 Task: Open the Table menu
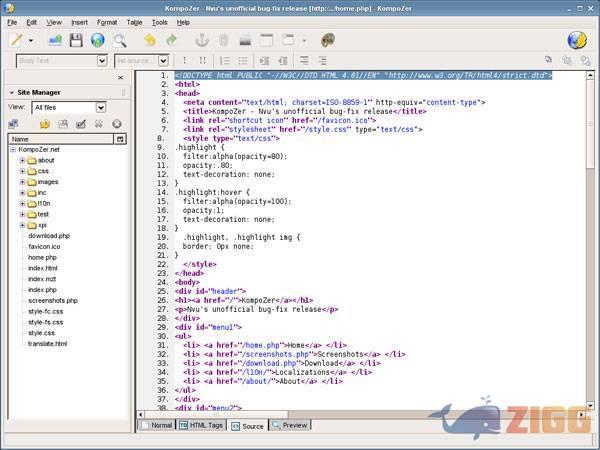(x=134, y=21)
